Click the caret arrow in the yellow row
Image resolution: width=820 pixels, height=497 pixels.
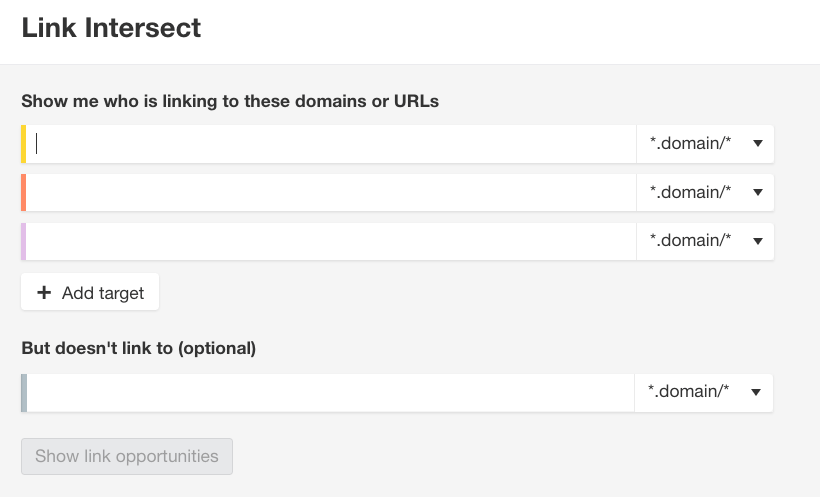758,144
